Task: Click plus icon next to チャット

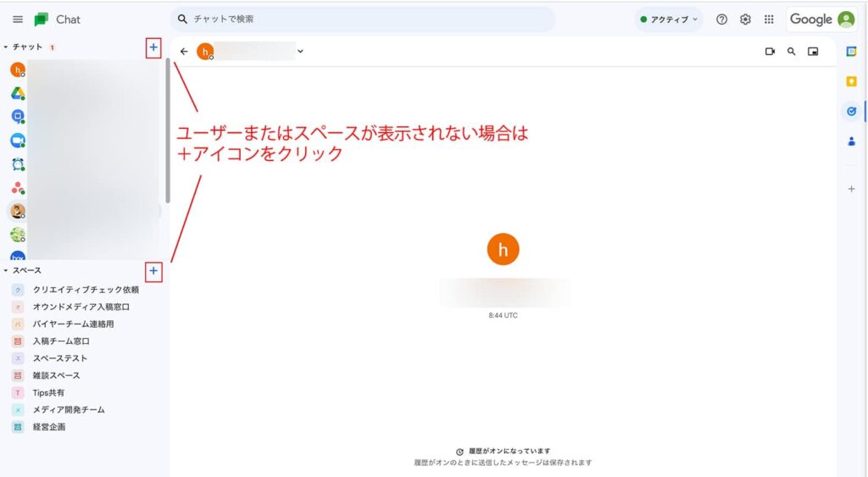Action: pos(153,47)
